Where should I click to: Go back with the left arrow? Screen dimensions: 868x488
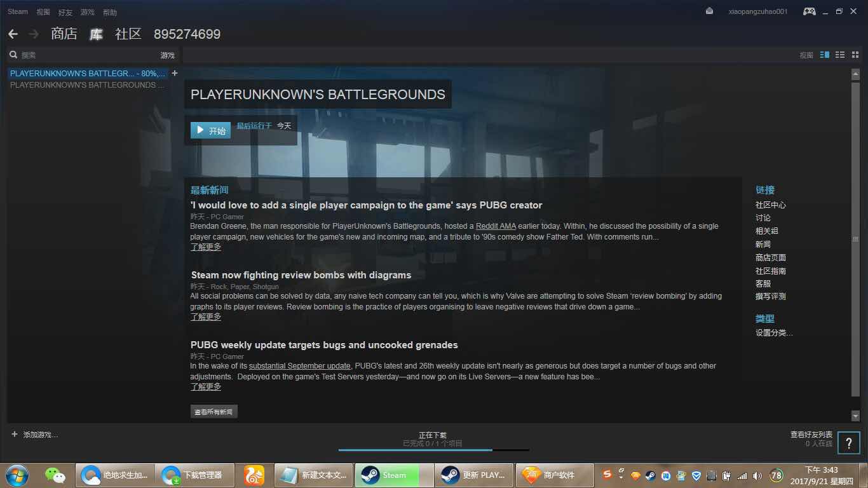[13, 34]
